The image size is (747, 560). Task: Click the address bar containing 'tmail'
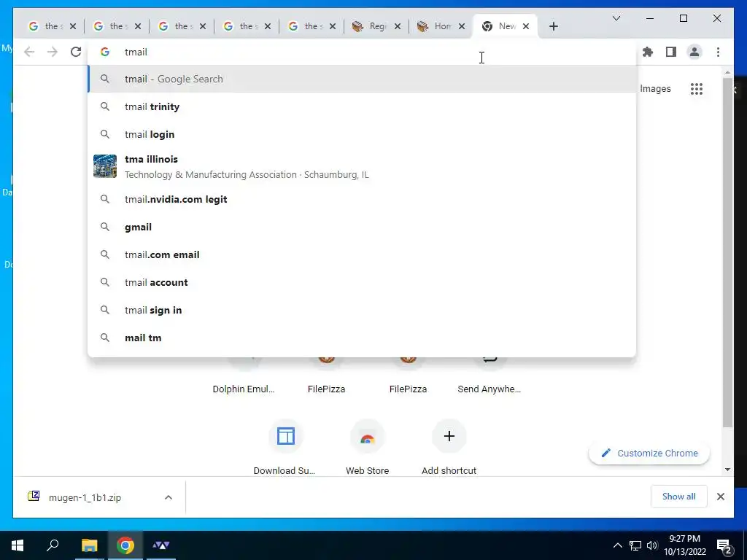click(x=362, y=52)
